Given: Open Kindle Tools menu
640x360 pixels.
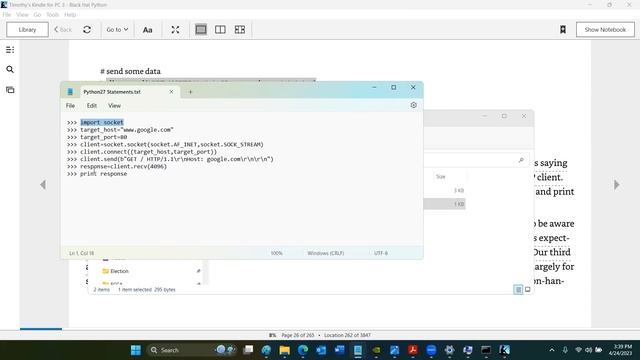Looking at the screenshot, I should [52, 15].
